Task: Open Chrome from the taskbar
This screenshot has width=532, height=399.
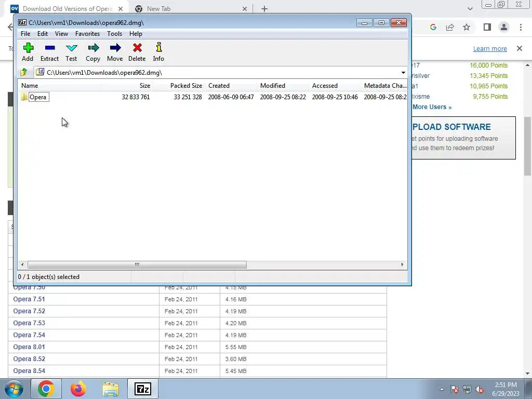Action: [x=46, y=389]
